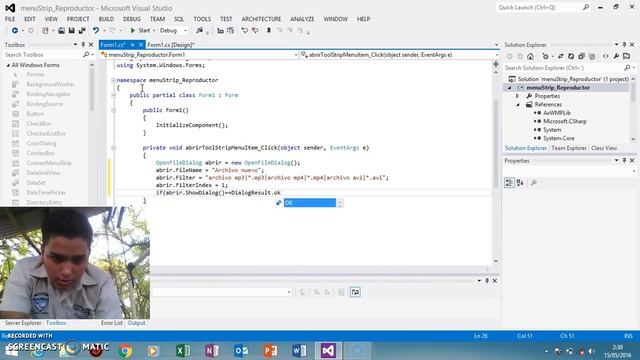Click the bookmark toolbar icon

point(269,31)
